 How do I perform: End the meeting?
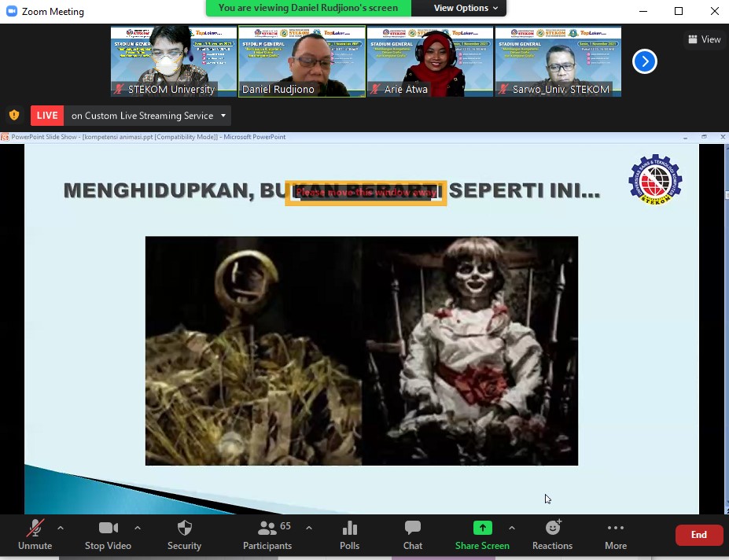coord(699,535)
